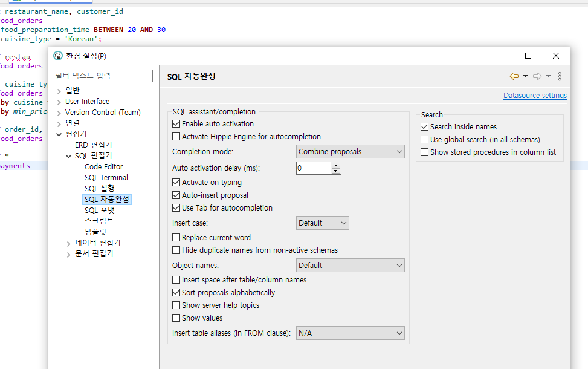This screenshot has height=369, width=588.
Task: Select 데이터 편집기 tree label
Action: (98, 243)
